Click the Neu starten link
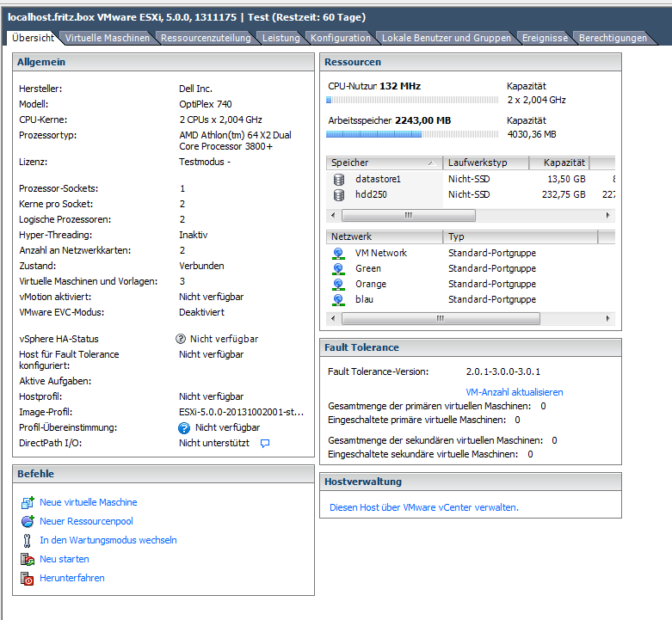The width and height of the screenshot is (672, 620). click(65, 559)
